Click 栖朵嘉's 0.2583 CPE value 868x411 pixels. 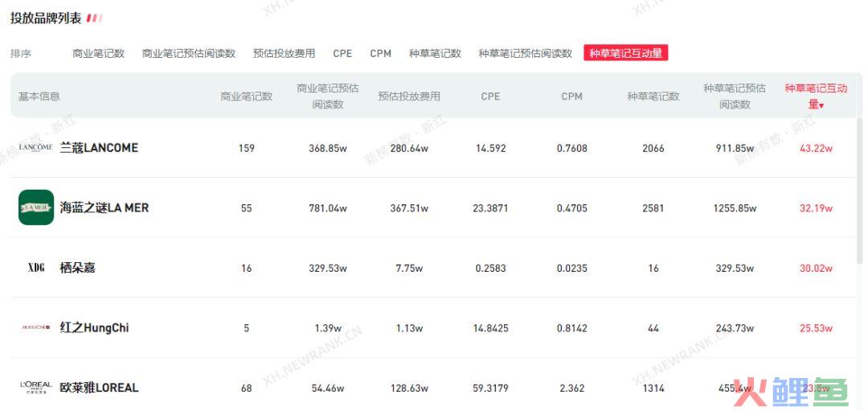pos(490,268)
